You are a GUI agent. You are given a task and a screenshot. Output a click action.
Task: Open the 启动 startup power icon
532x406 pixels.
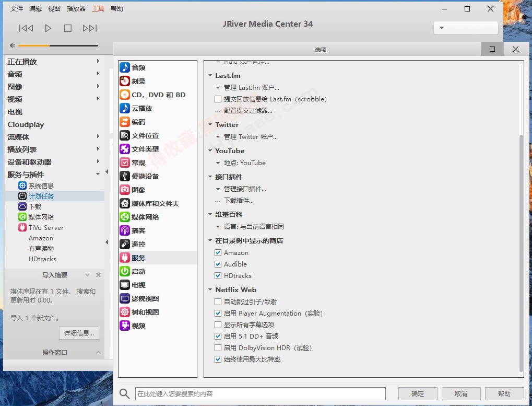[125, 271]
